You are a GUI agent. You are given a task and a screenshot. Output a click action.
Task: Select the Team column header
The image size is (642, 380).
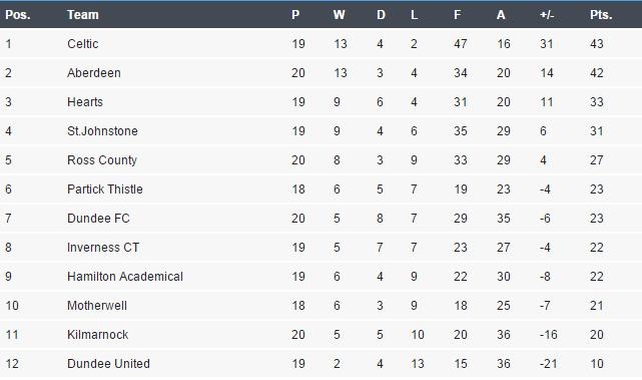pyautogui.click(x=83, y=15)
